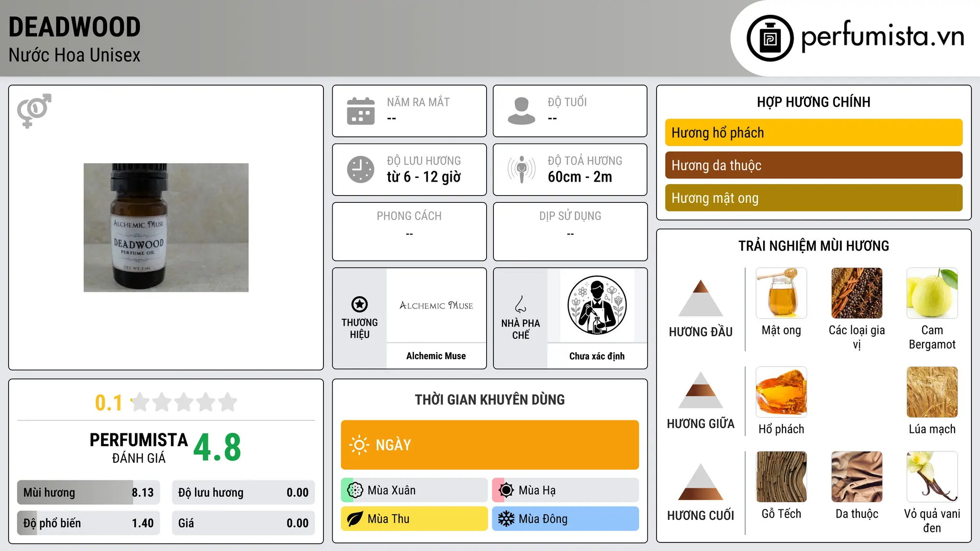Image resolution: width=980 pixels, height=551 pixels.
Task: Open the Alchemic Muse brand name link
Action: pyautogui.click(x=436, y=356)
